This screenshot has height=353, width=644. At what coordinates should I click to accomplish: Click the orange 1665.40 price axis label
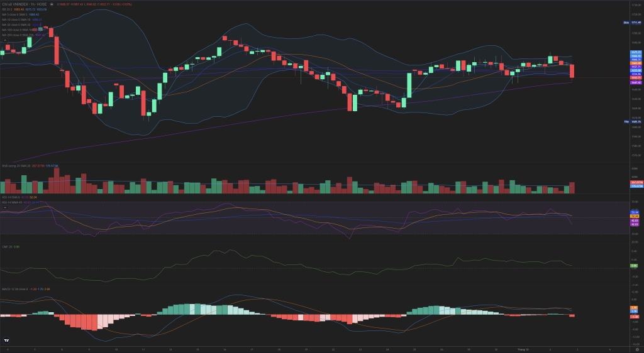click(636, 63)
